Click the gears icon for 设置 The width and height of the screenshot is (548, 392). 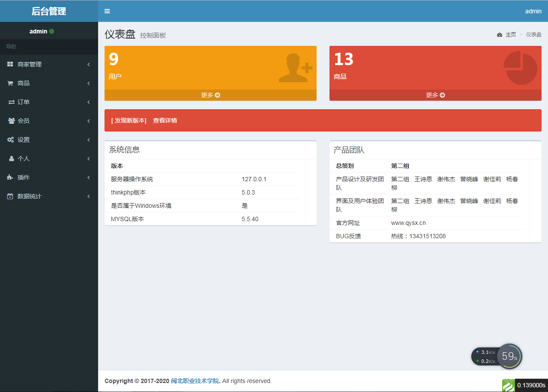pos(11,140)
